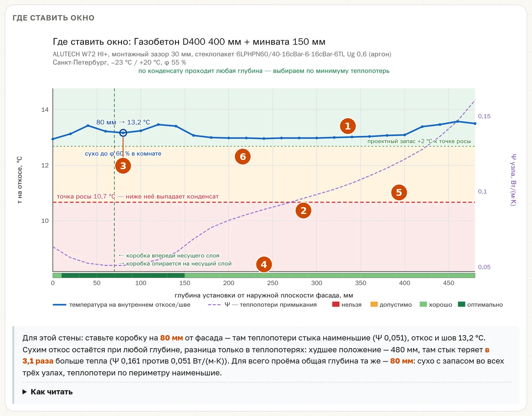Click the orange marker numbered 4
Image resolution: width=532 pixels, height=416 pixels.
click(264, 265)
